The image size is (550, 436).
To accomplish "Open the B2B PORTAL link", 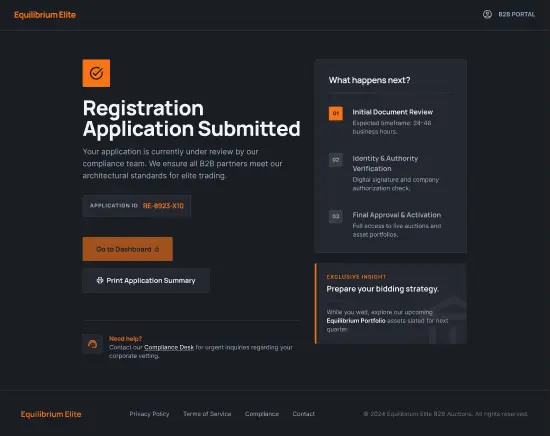I will pyautogui.click(x=517, y=14).
